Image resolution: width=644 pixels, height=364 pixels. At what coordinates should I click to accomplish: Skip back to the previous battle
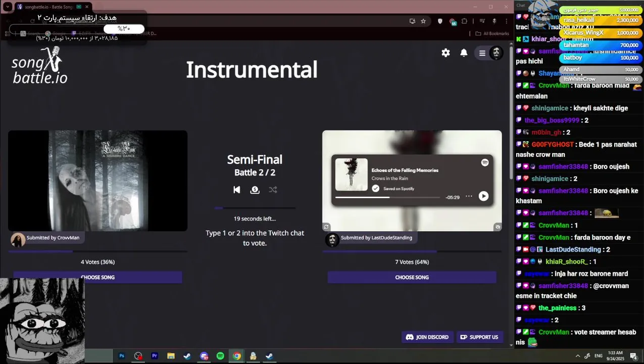pyautogui.click(x=237, y=190)
